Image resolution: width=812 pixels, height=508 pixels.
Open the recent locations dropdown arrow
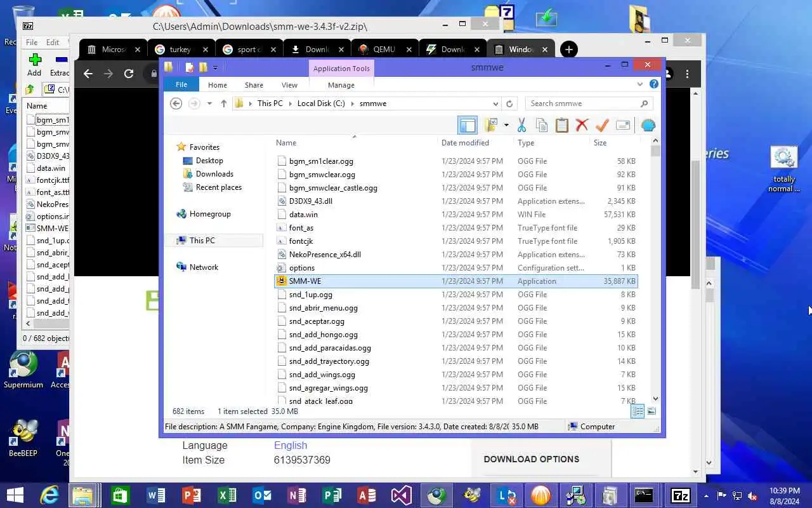[x=209, y=104]
